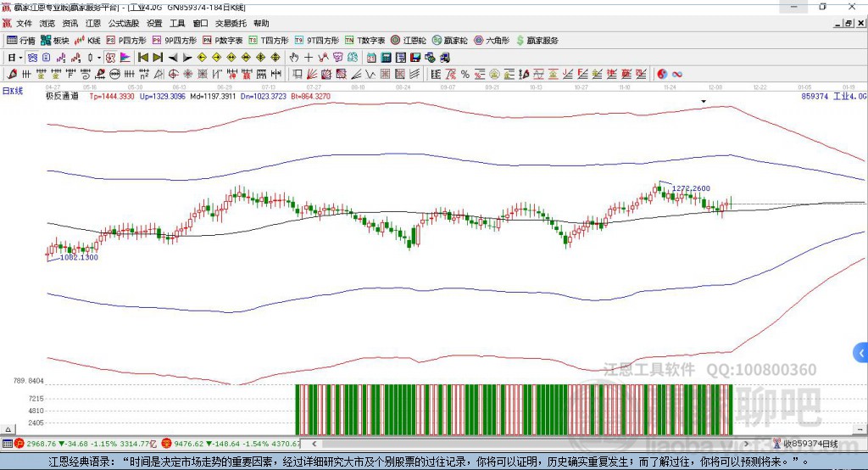868x470 pixels.
Task: Open the P四方形 square chart button
Action: [126, 40]
